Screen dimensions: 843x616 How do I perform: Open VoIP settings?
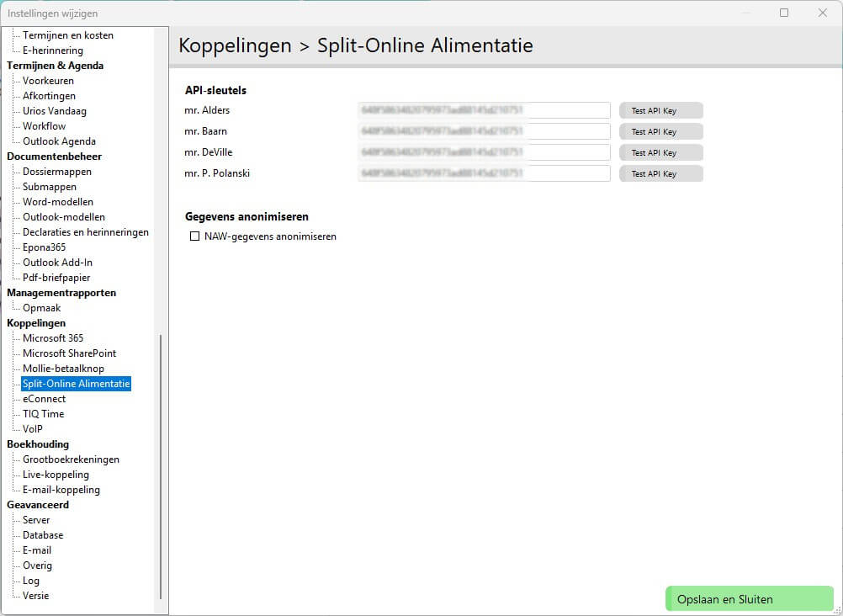point(32,429)
